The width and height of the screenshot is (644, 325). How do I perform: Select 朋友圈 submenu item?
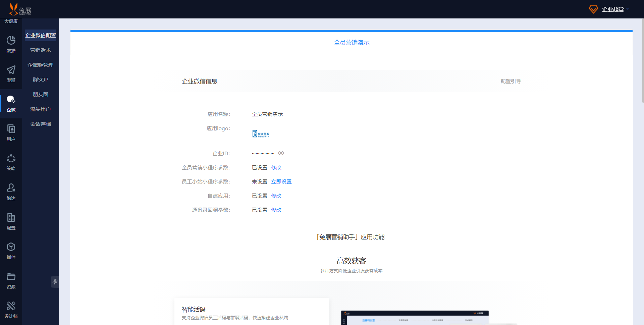point(41,95)
